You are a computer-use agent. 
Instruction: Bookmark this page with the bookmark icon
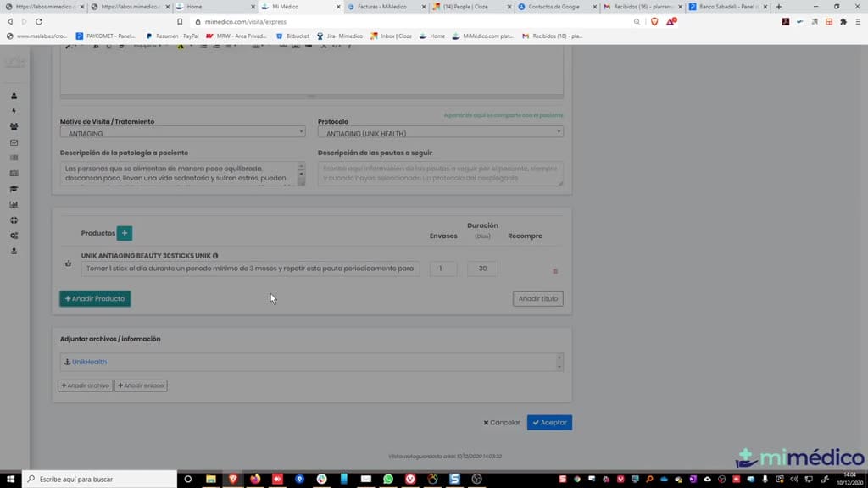tap(180, 21)
